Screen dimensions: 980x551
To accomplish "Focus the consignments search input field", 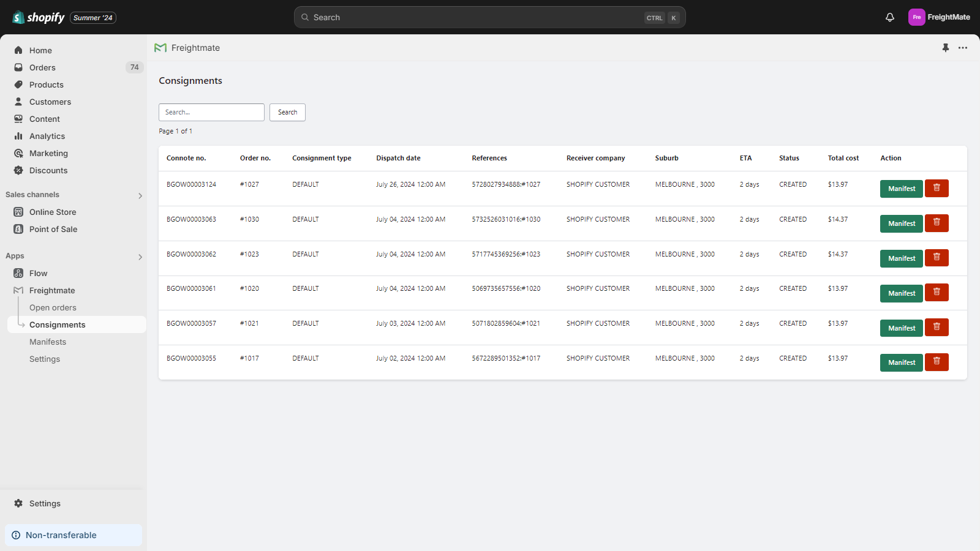I will click(x=211, y=112).
